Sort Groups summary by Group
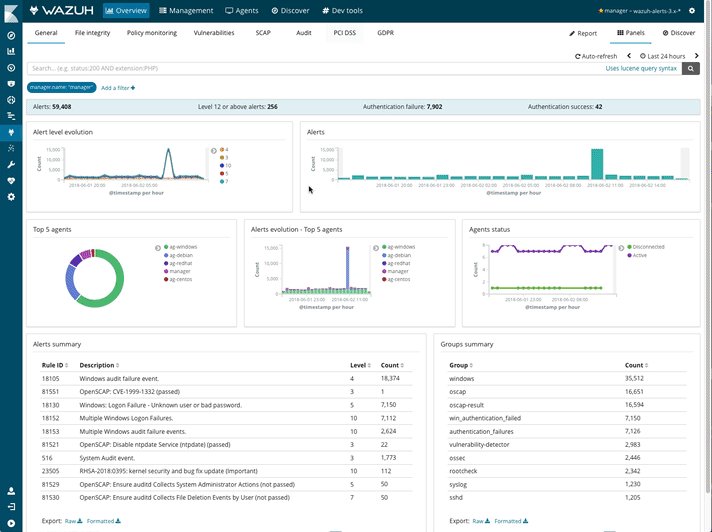The width and height of the screenshot is (712, 532). pyautogui.click(x=461, y=365)
